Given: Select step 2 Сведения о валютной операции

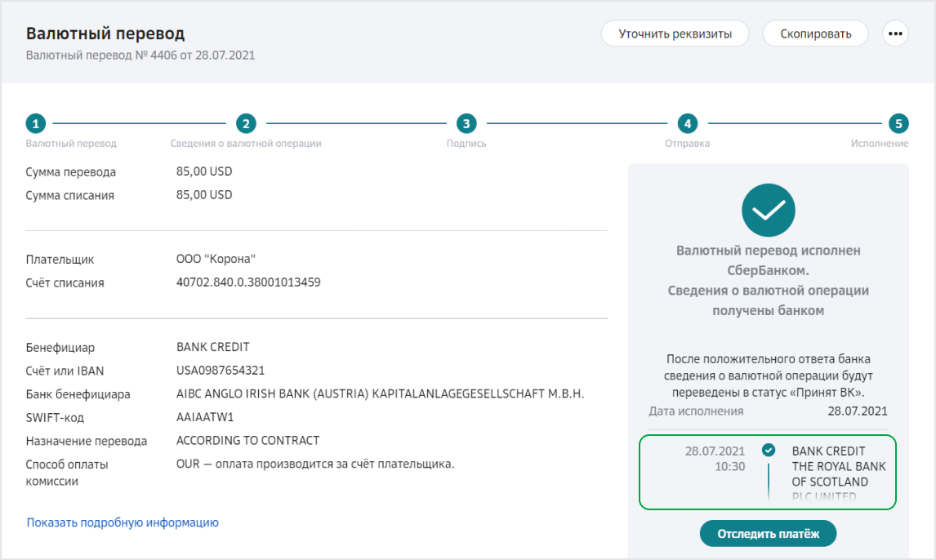Looking at the screenshot, I should click(247, 123).
